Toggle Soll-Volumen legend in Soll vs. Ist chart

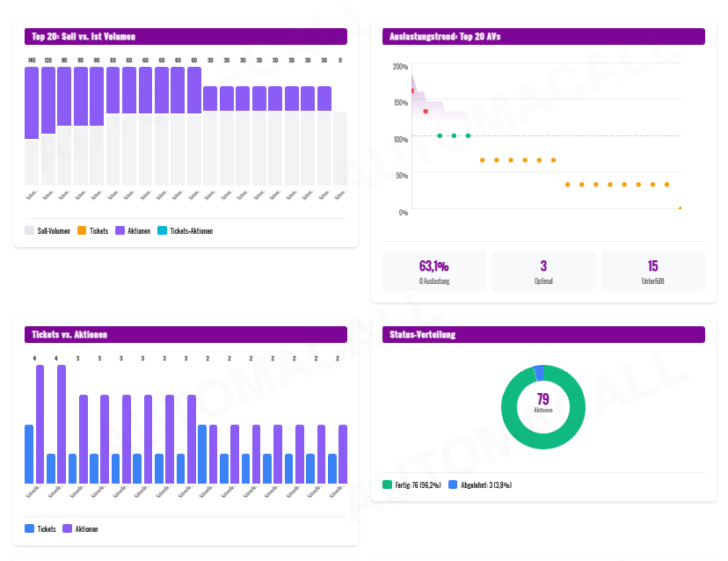[x=48, y=231]
